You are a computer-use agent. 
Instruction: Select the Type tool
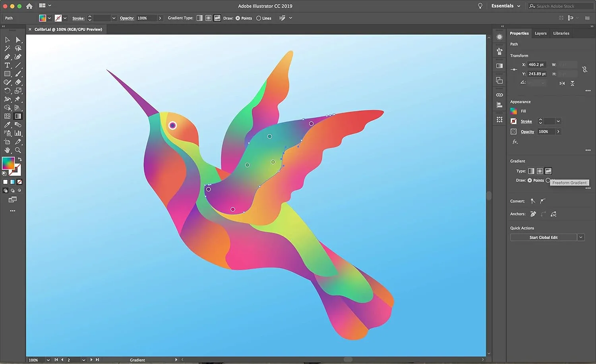[x=7, y=65]
